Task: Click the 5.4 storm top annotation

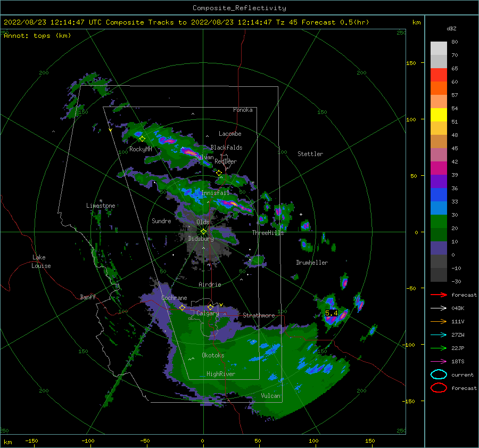Action: click(331, 313)
